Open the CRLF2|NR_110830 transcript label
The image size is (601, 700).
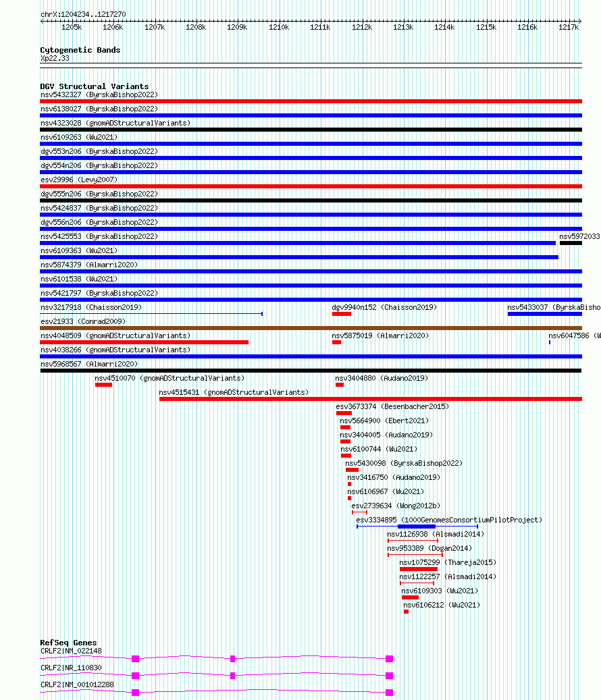pyautogui.click(x=71, y=668)
